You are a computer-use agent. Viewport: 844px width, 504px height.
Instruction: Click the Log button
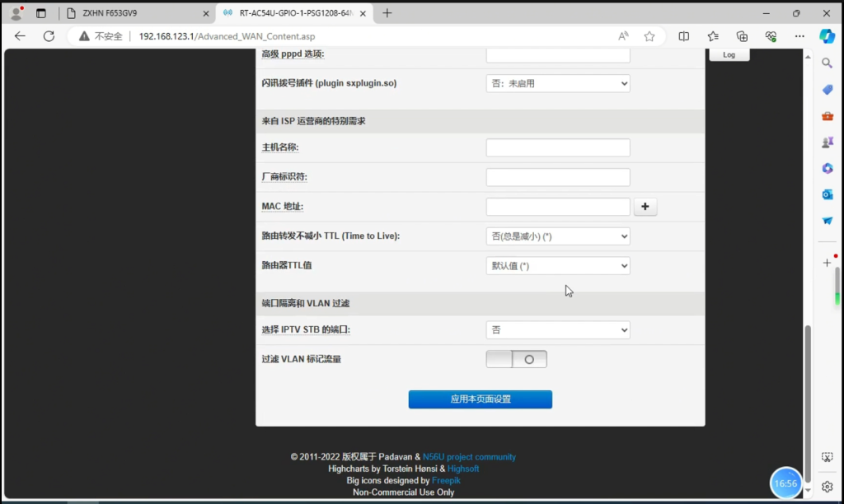pyautogui.click(x=729, y=54)
